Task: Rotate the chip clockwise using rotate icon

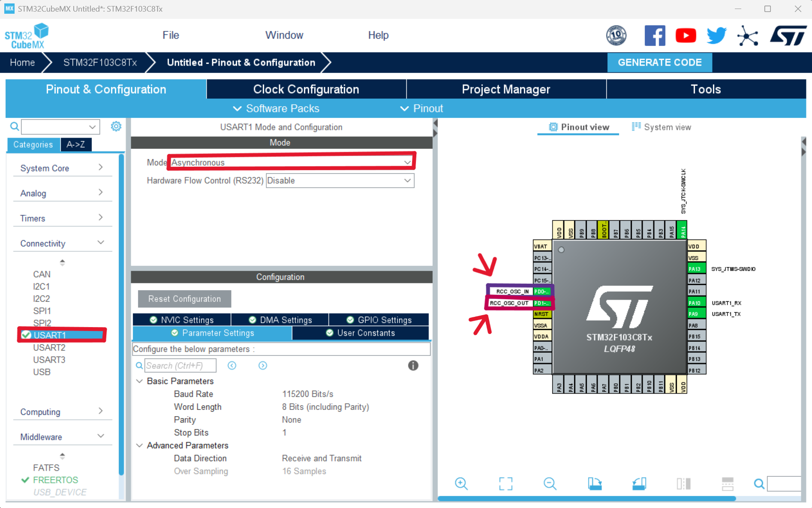Action: click(x=595, y=484)
